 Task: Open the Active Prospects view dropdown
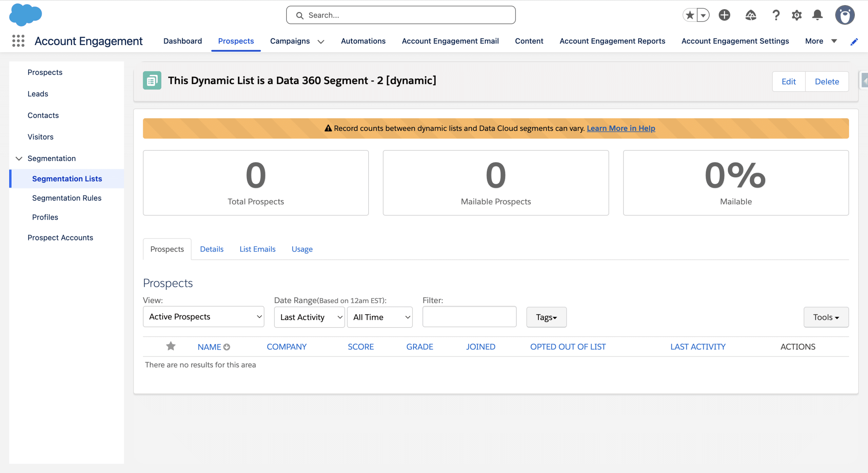(203, 317)
